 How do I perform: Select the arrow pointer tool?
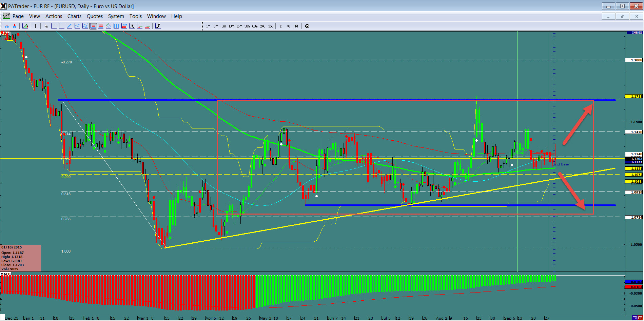[x=46, y=26]
